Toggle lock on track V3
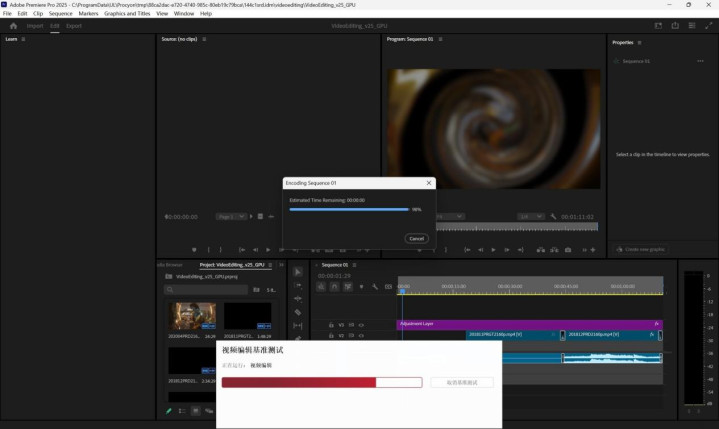The image size is (719, 429). [x=331, y=324]
